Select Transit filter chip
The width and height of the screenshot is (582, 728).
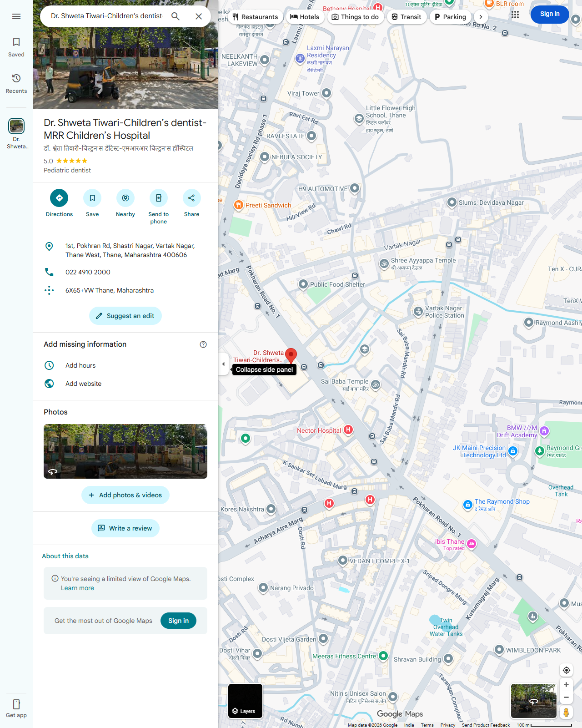406,17
